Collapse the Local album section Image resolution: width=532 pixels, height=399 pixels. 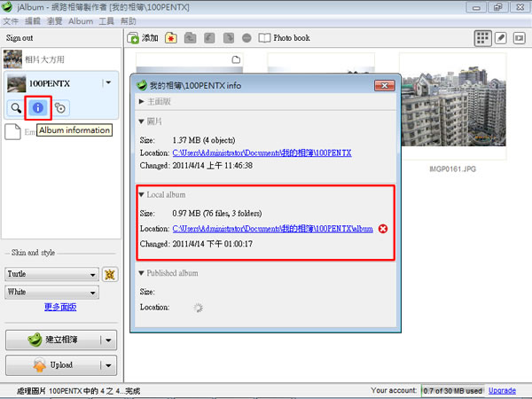[142, 195]
